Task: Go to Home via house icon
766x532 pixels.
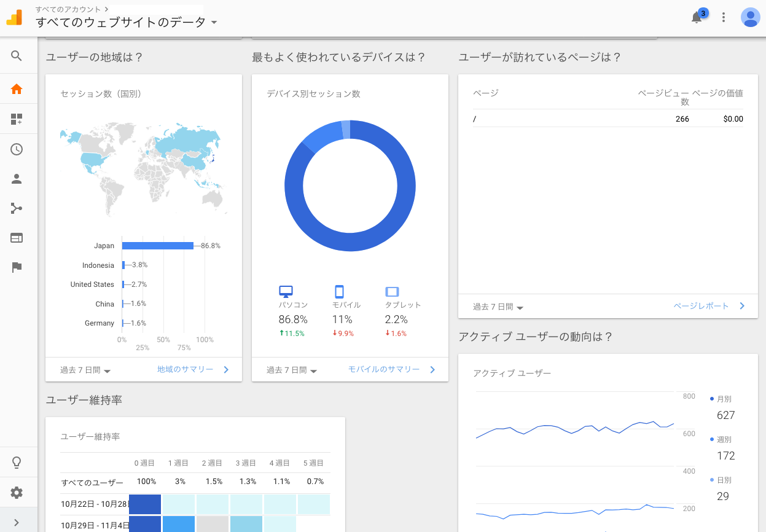Action: (17, 89)
